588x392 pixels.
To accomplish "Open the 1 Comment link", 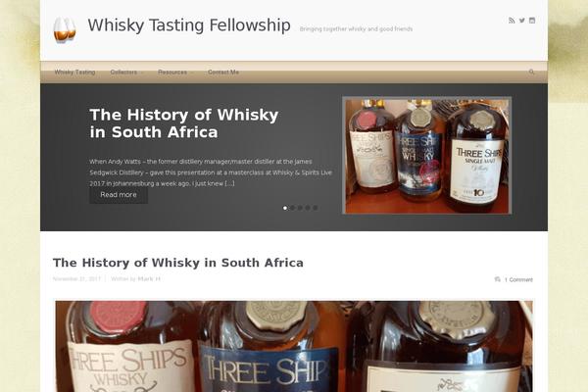I will [518, 279].
